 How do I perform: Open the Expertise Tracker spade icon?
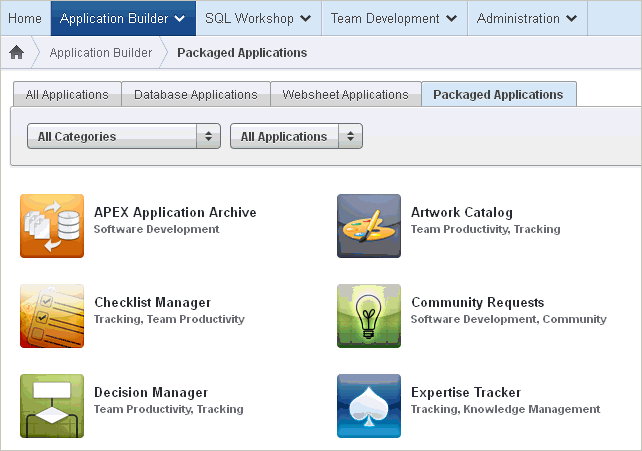pos(369,406)
